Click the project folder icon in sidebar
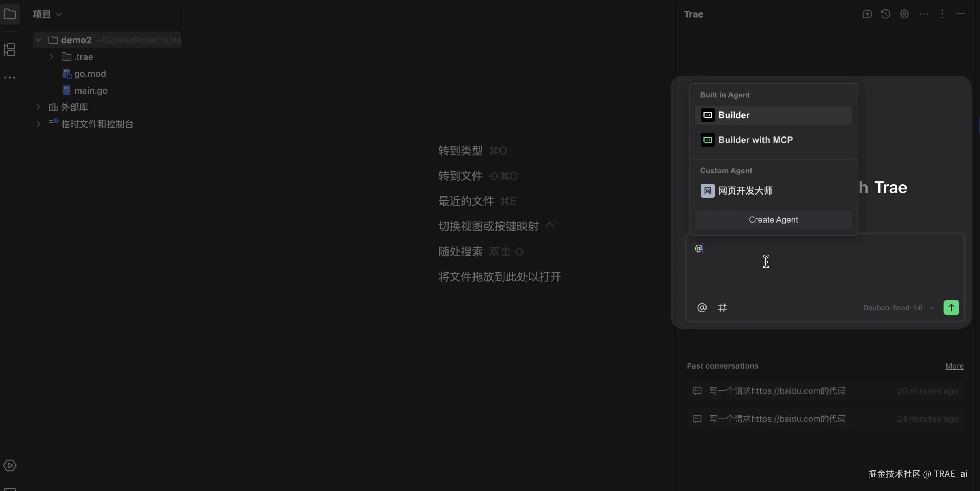 point(10,14)
